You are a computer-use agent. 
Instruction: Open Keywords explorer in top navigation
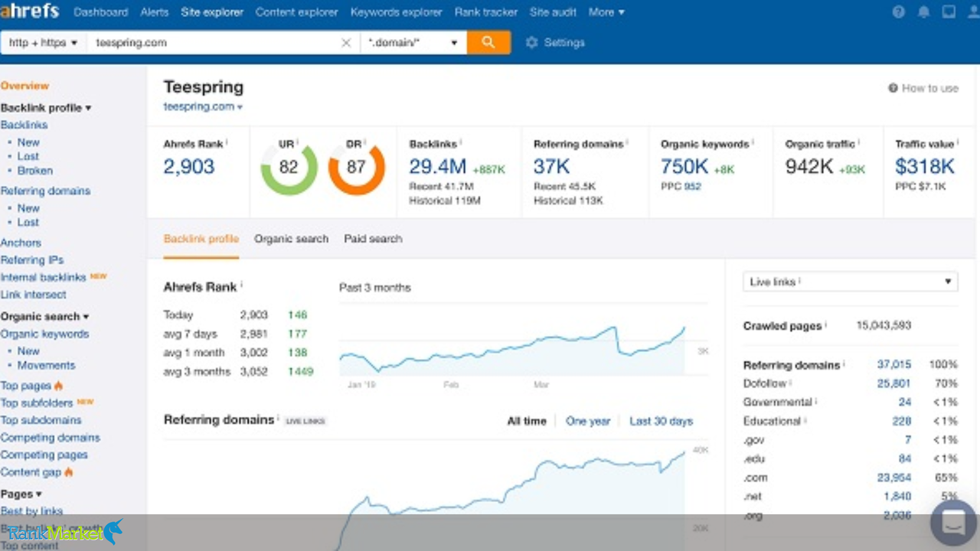[397, 12]
